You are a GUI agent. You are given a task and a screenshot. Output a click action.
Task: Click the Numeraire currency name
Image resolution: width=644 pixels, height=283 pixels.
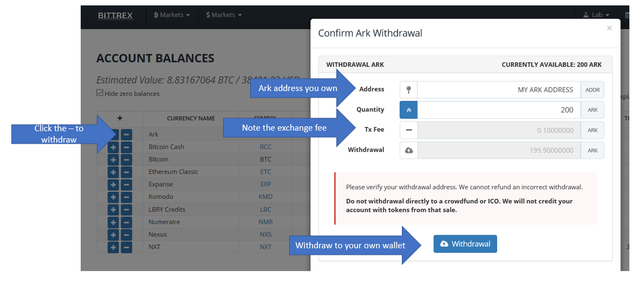click(165, 222)
